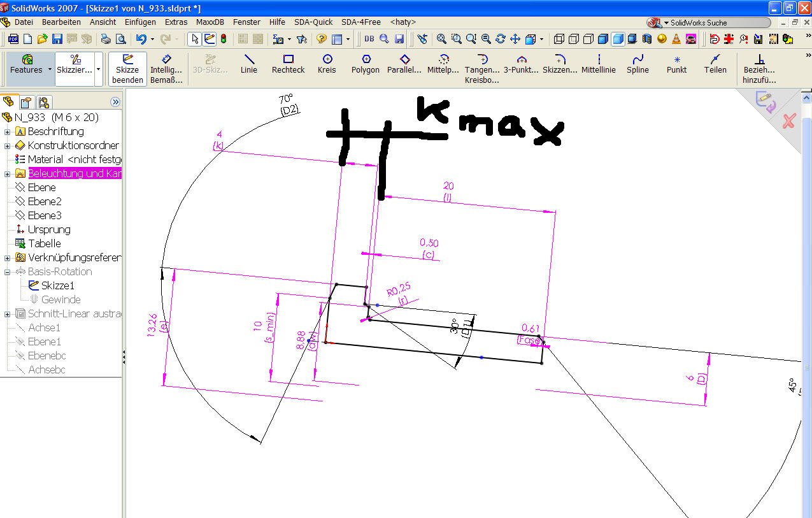Viewport: 812px width, 518px height.
Task: Click the Teilen tool icon
Action: 715,59
